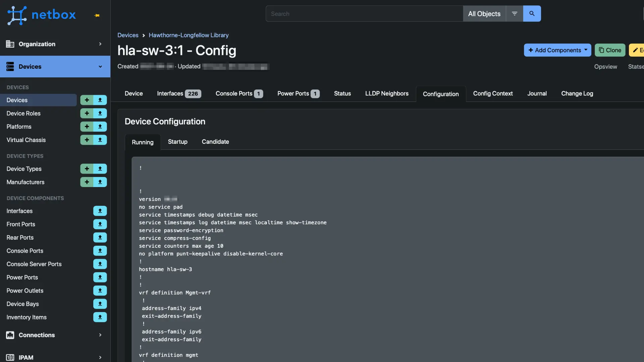
Task: Click import icon next to Device Roles
Action: 100,113
